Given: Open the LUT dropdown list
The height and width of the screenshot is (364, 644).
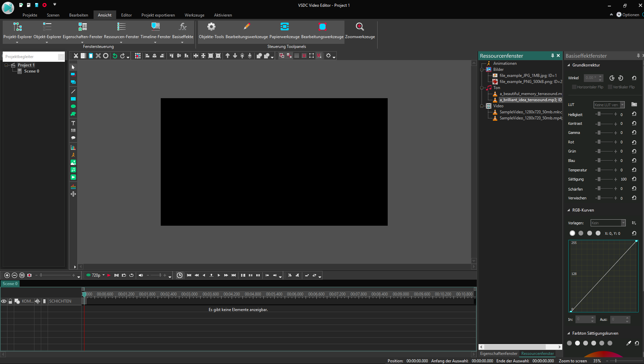Looking at the screenshot, I should (x=622, y=105).
